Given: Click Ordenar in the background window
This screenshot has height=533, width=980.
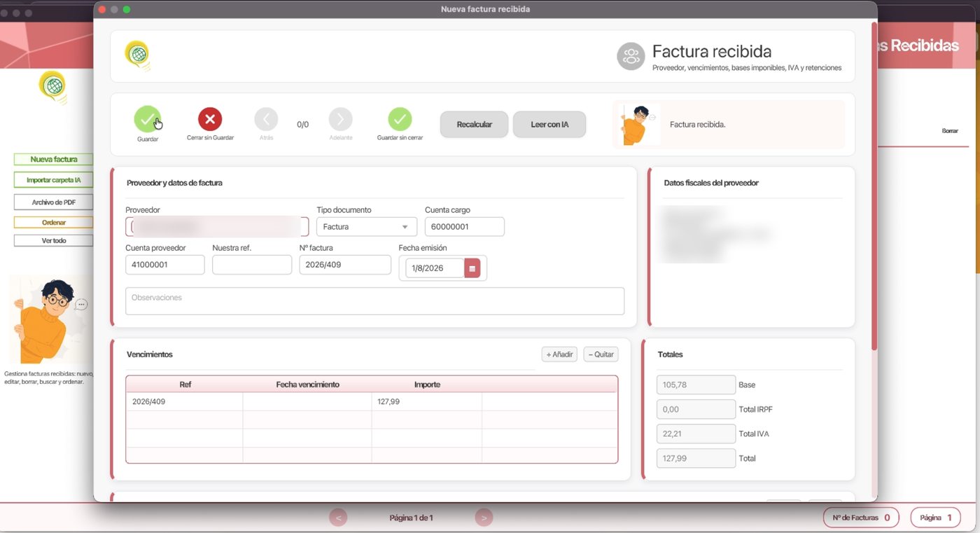Looking at the screenshot, I should point(53,223).
